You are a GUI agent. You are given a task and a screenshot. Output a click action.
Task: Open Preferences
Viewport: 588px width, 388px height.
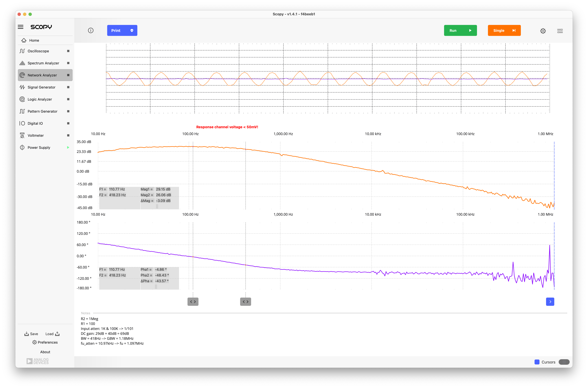(45, 342)
